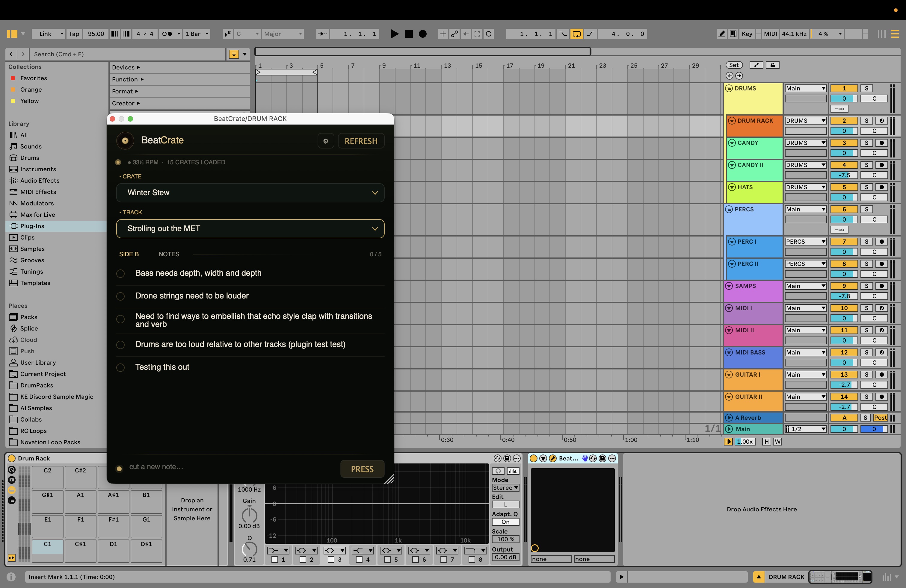
Task: Open BeatCrate settings gear
Action: [x=325, y=141]
